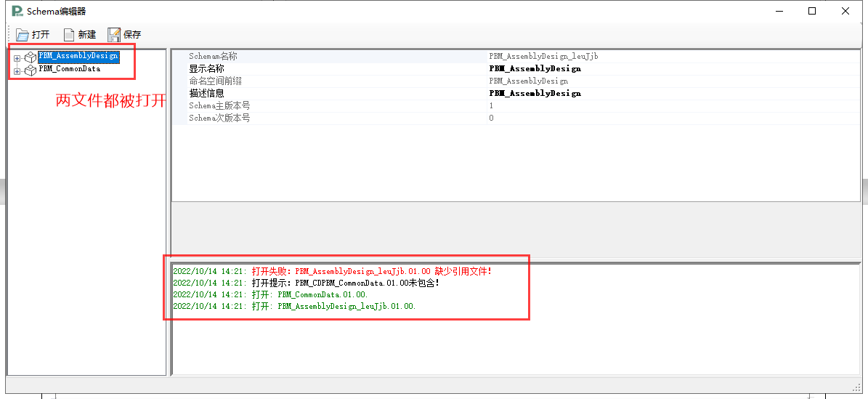Image resolution: width=868 pixels, height=399 pixels.
Task: Click the log line 打开: PBM_CommonData.01.00
Action: click(271, 295)
